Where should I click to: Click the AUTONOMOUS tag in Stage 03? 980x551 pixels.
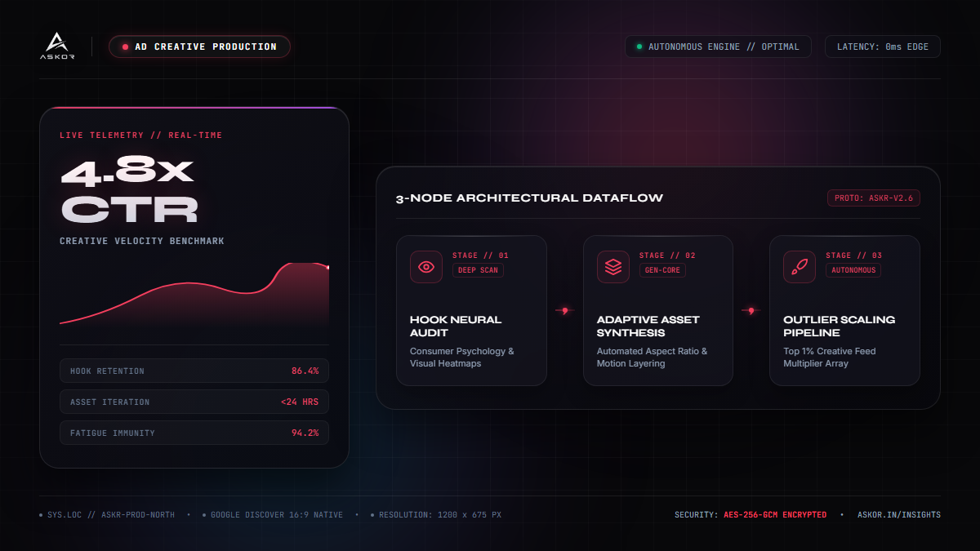pos(853,270)
